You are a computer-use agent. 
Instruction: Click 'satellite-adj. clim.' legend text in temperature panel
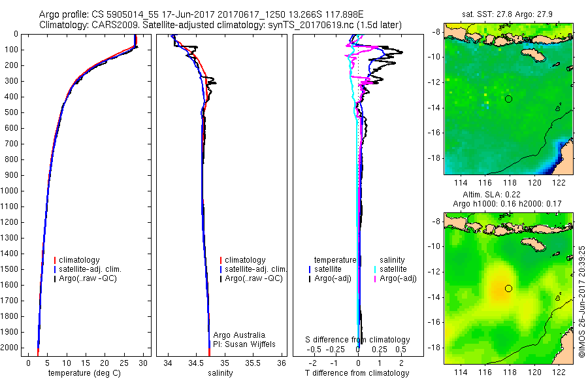(90, 269)
